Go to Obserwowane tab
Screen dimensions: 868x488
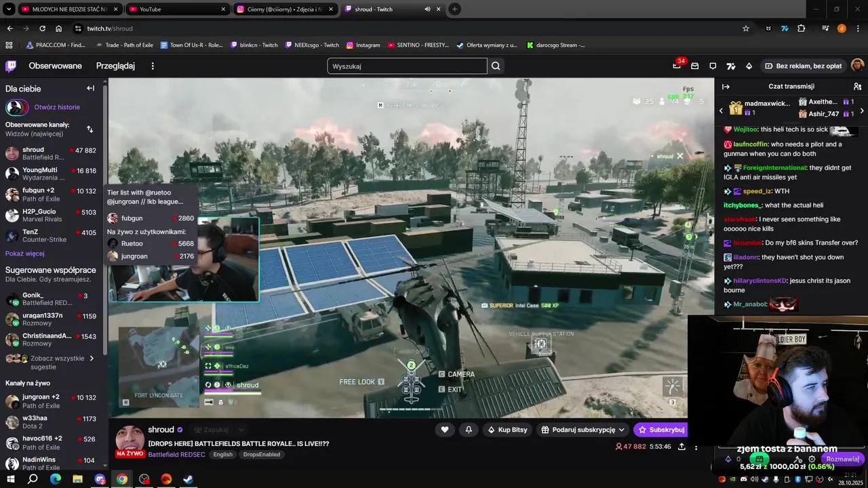[x=55, y=66]
